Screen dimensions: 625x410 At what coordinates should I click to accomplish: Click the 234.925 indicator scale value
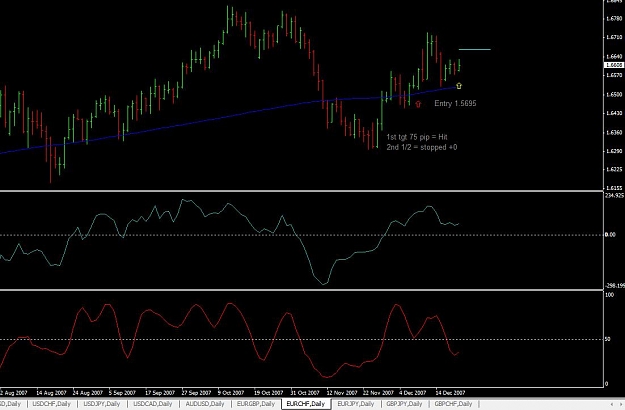click(x=614, y=196)
